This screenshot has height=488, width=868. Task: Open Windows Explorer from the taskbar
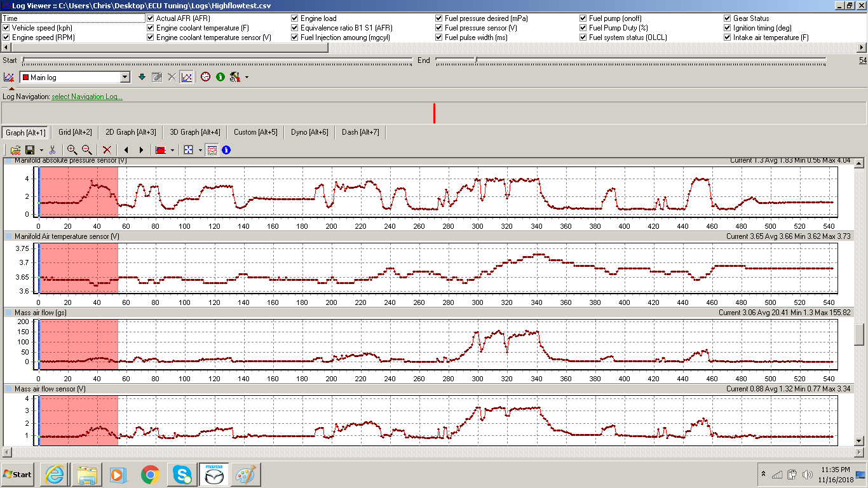[86, 475]
